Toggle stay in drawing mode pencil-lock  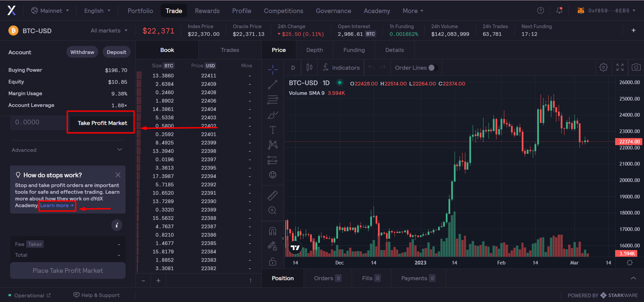pos(273,246)
